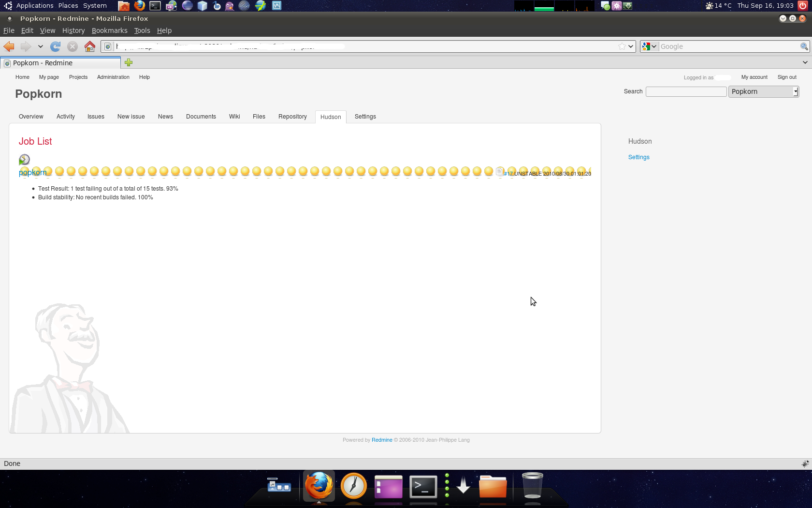The width and height of the screenshot is (812, 508).
Task: Click the site identity icon in address bar
Action: click(x=108, y=46)
